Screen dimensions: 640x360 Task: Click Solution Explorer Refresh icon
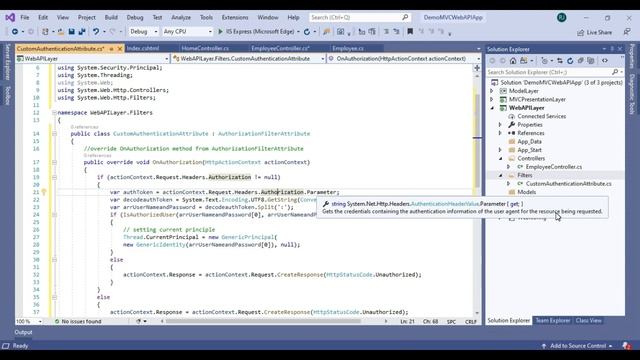click(x=570, y=60)
